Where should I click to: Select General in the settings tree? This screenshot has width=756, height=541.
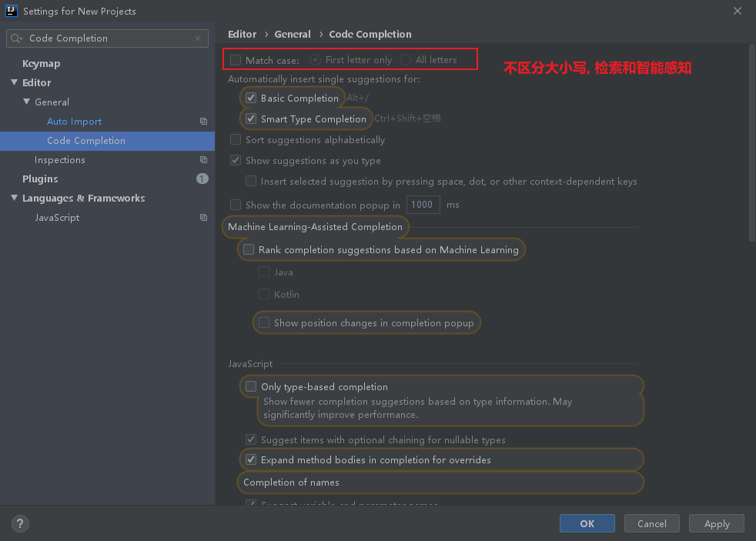(52, 102)
